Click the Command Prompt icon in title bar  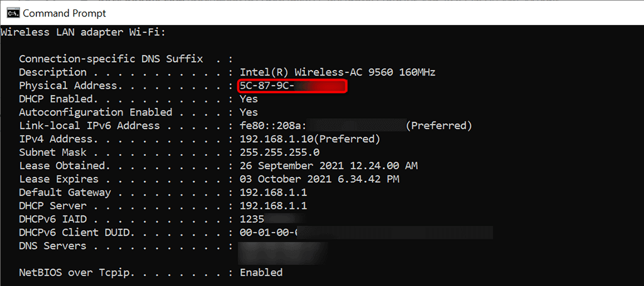[x=13, y=13]
